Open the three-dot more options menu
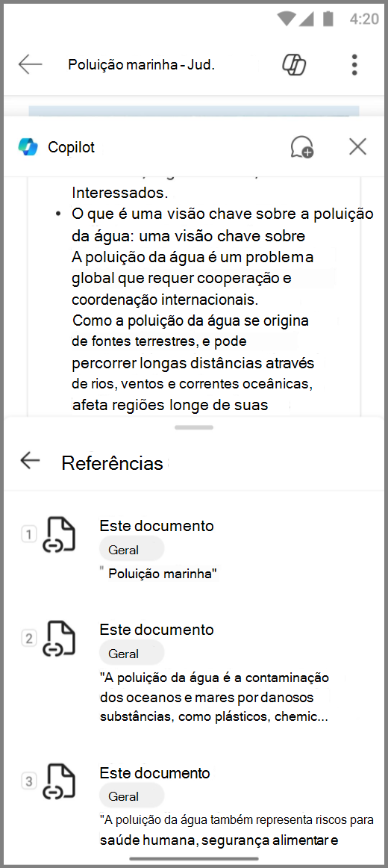Viewport: 388px width, 868px height. click(x=354, y=65)
